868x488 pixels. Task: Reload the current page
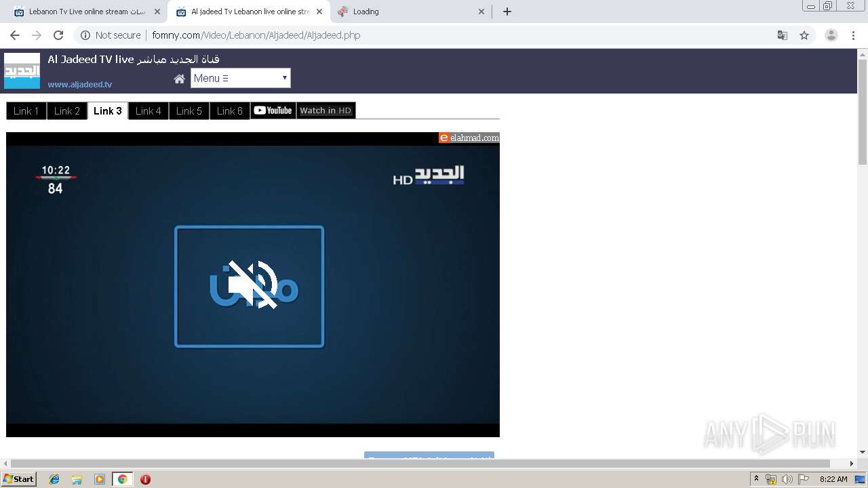(x=58, y=35)
